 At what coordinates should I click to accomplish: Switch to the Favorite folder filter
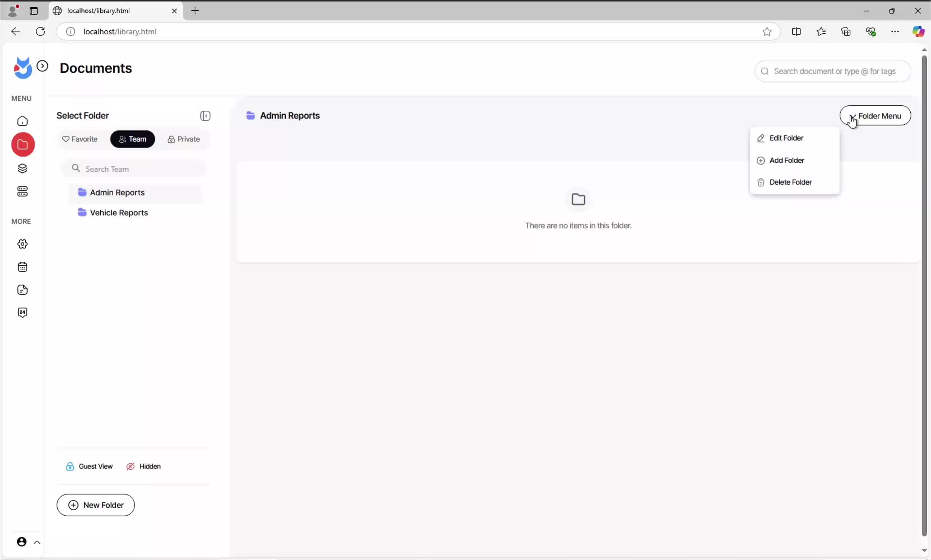(80, 139)
